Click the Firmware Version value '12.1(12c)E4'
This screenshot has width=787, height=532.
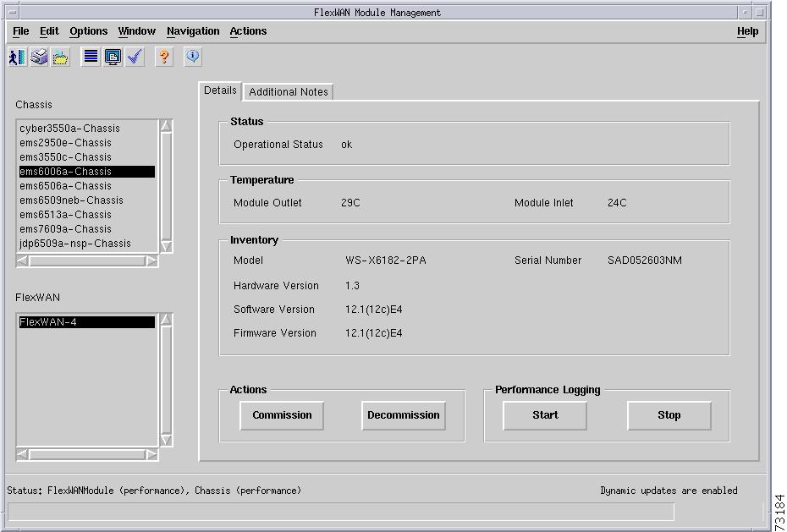[x=373, y=333]
